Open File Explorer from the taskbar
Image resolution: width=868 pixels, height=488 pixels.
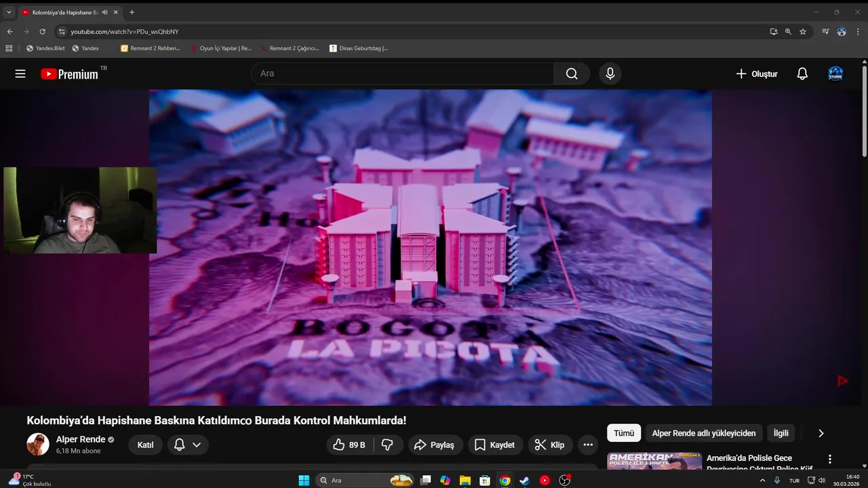point(465,480)
